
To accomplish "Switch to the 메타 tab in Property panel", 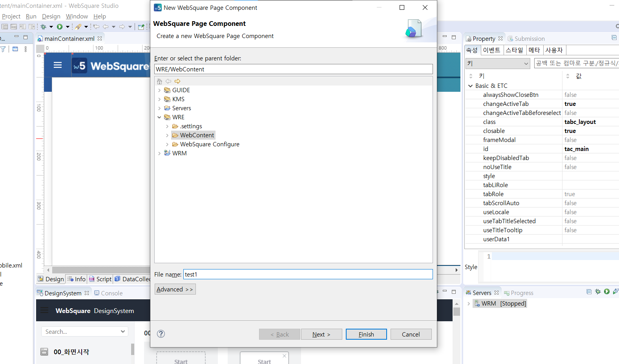I will [x=534, y=50].
